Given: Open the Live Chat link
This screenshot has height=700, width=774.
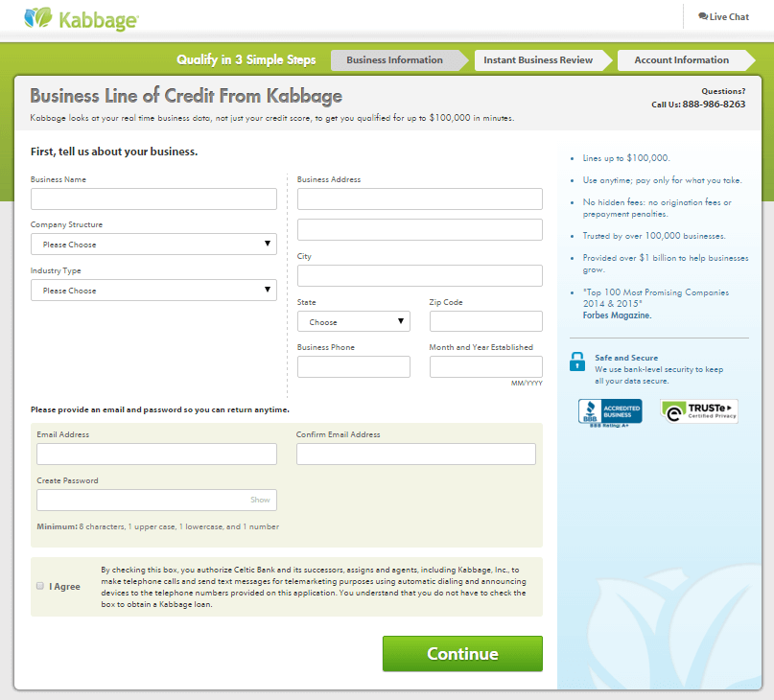Looking at the screenshot, I should click(724, 17).
